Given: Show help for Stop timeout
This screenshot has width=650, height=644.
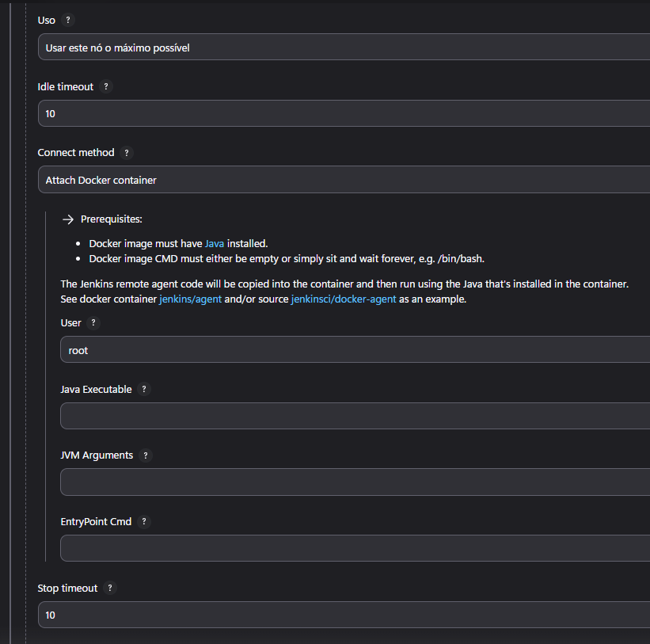Looking at the screenshot, I should coord(109,588).
